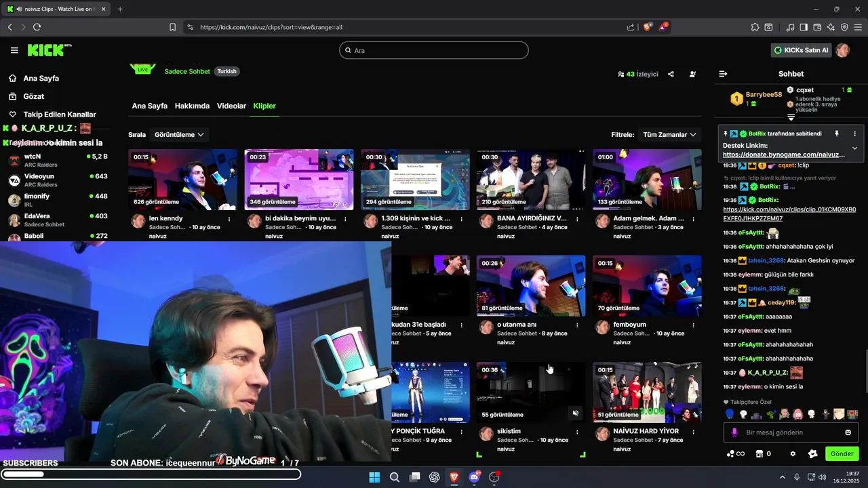Image resolution: width=868 pixels, height=488 pixels.
Task: Open the shop icon with 0 count
Action: pyautogui.click(x=763, y=453)
